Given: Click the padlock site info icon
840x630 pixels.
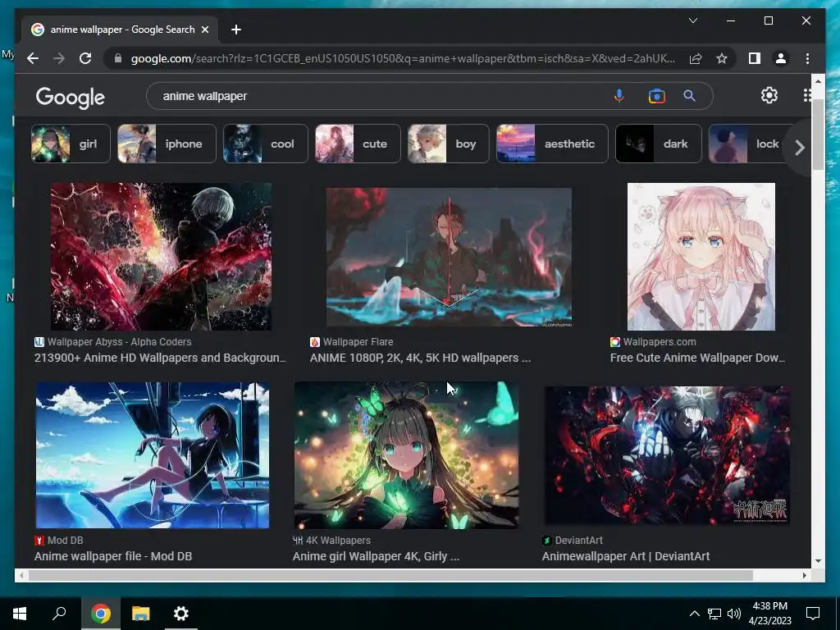Looking at the screenshot, I should pos(118,58).
